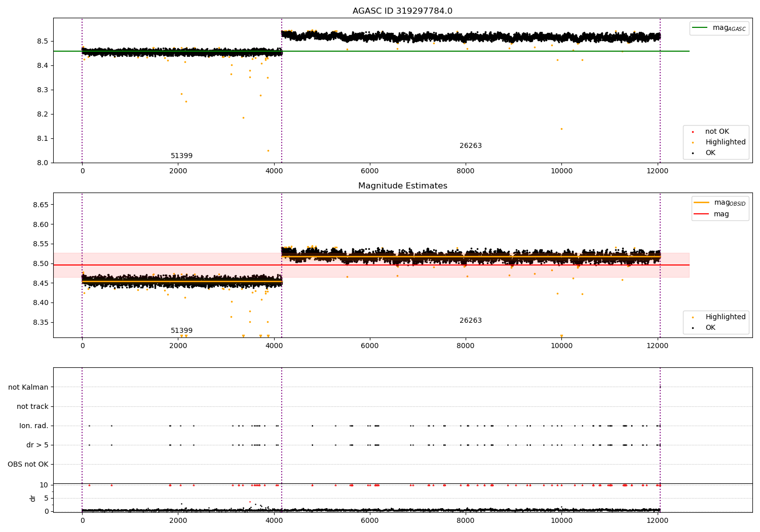Click the 'not track' row label
The image size is (760, 532).
coord(32,406)
